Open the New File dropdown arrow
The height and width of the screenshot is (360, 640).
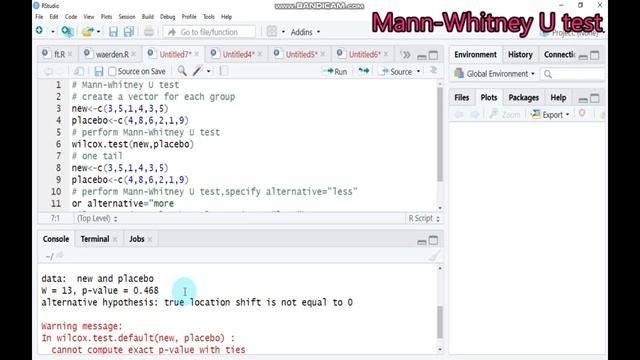point(53,32)
